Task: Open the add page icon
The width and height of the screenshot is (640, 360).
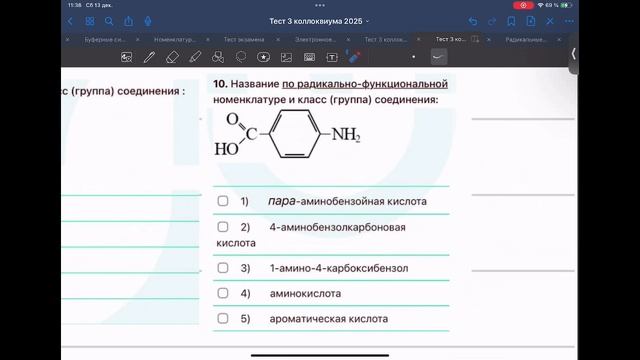Action: [x=531, y=21]
